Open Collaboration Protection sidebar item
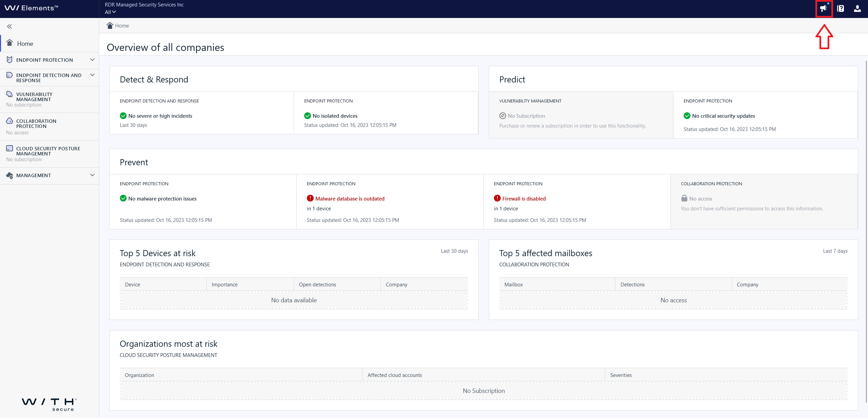This screenshot has width=868, height=418. tap(50, 127)
